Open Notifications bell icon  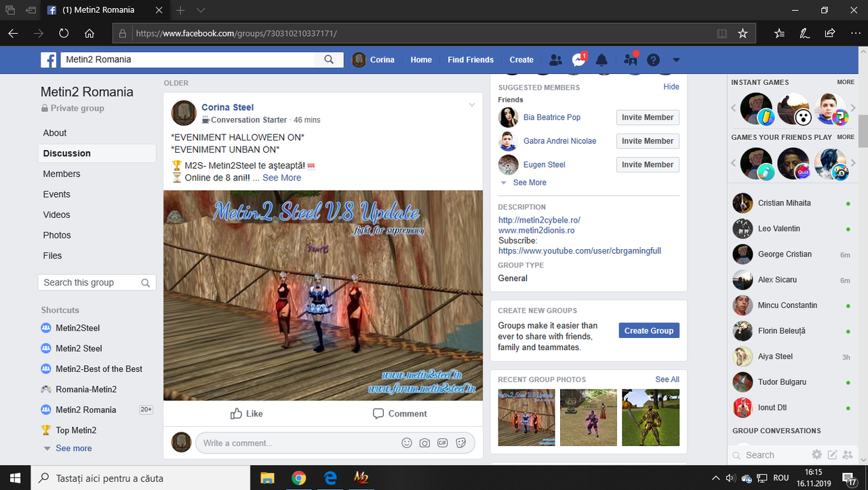click(x=601, y=60)
